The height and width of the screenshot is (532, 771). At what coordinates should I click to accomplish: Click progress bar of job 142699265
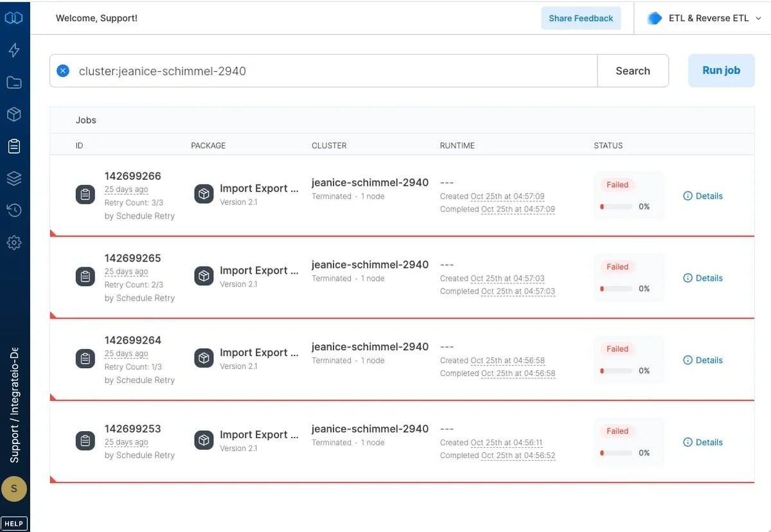click(x=616, y=289)
